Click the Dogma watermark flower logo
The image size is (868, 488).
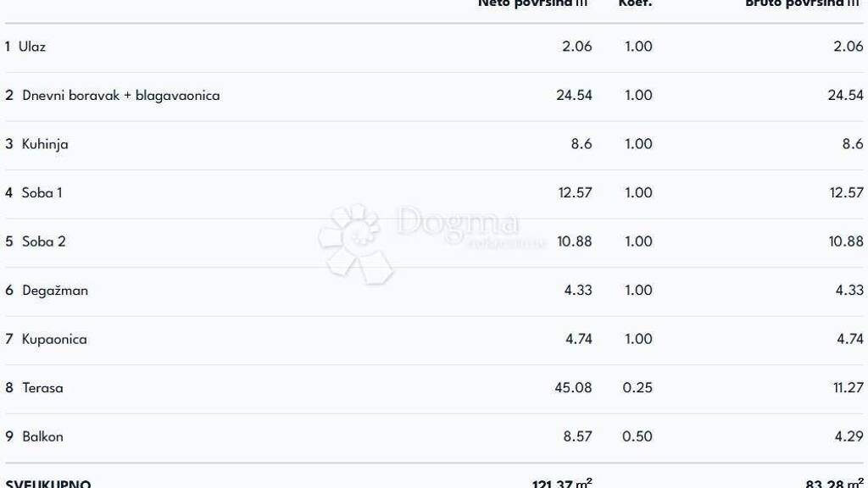(356, 241)
